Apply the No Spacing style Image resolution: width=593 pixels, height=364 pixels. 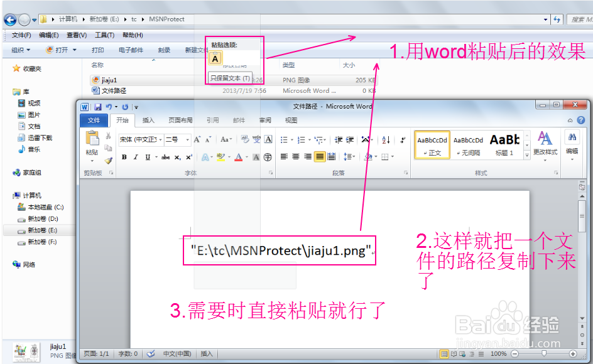coord(469,145)
